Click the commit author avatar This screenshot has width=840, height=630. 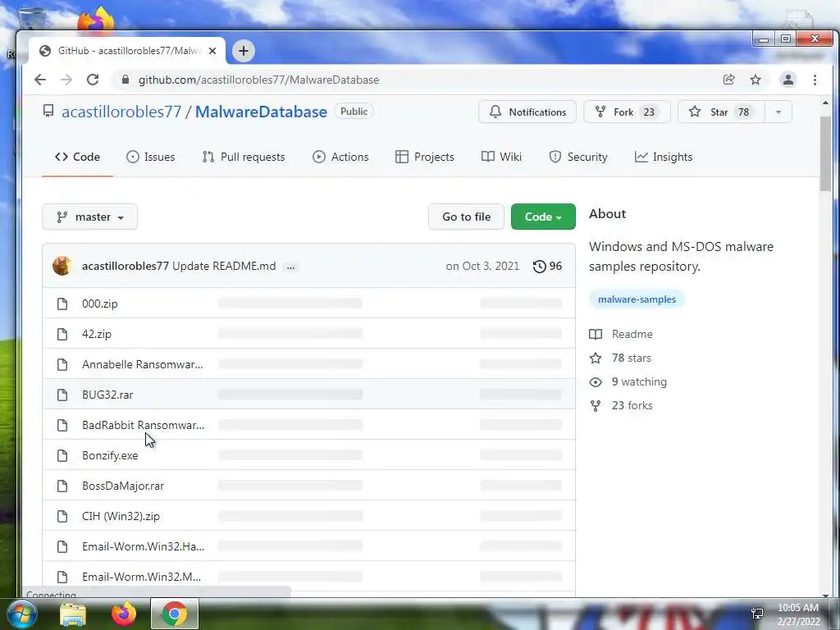pos(62,267)
